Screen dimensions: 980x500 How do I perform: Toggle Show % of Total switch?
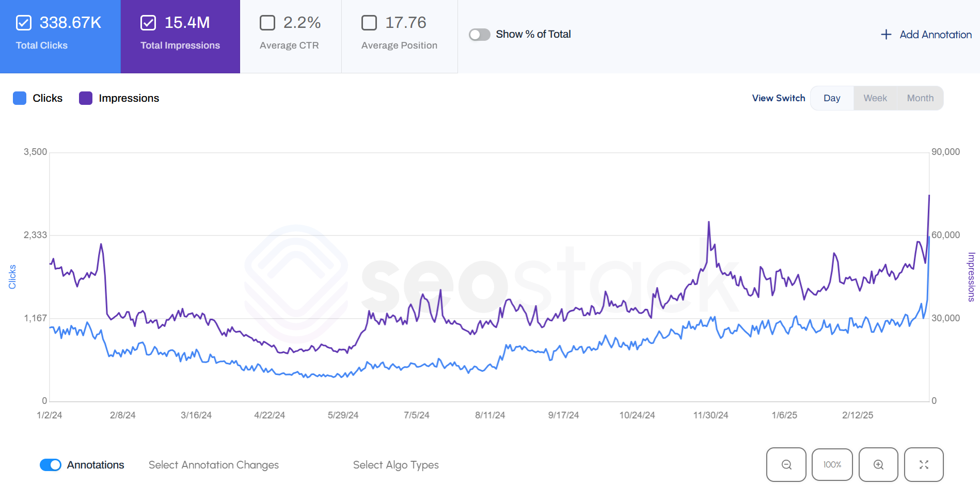click(479, 35)
